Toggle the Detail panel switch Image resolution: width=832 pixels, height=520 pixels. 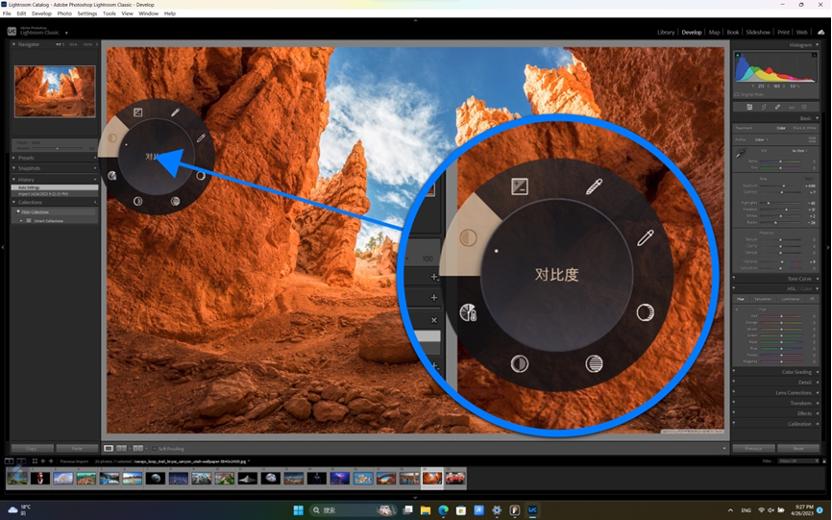734,382
